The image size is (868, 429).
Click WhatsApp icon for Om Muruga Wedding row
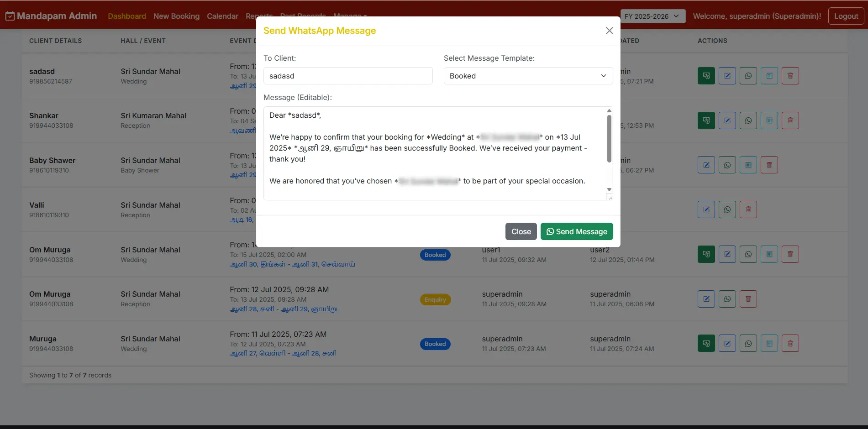[x=748, y=254]
